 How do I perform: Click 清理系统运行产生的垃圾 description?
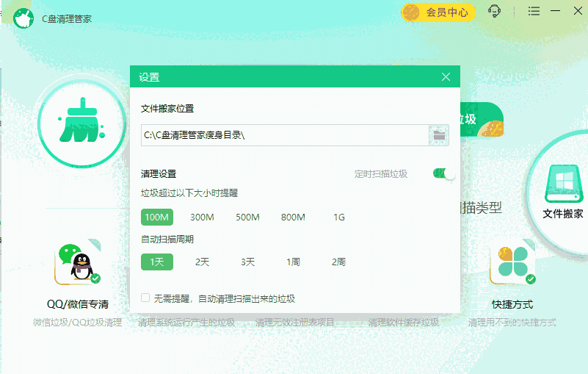click(x=186, y=322)
